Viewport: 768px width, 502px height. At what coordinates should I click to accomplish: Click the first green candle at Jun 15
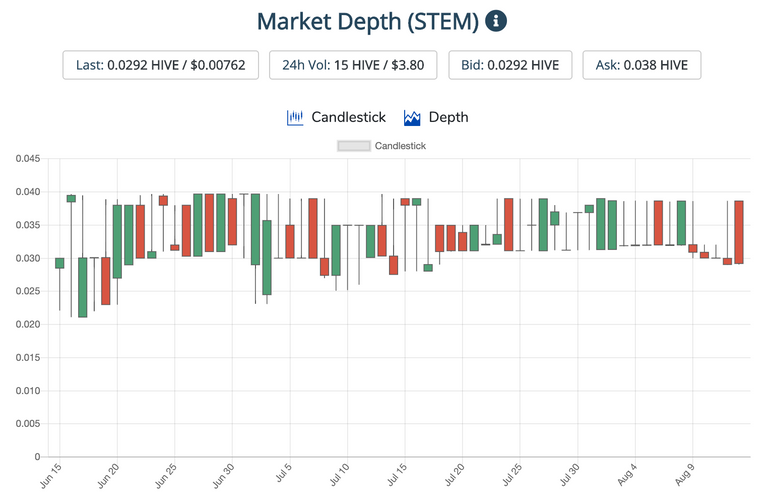60,263
